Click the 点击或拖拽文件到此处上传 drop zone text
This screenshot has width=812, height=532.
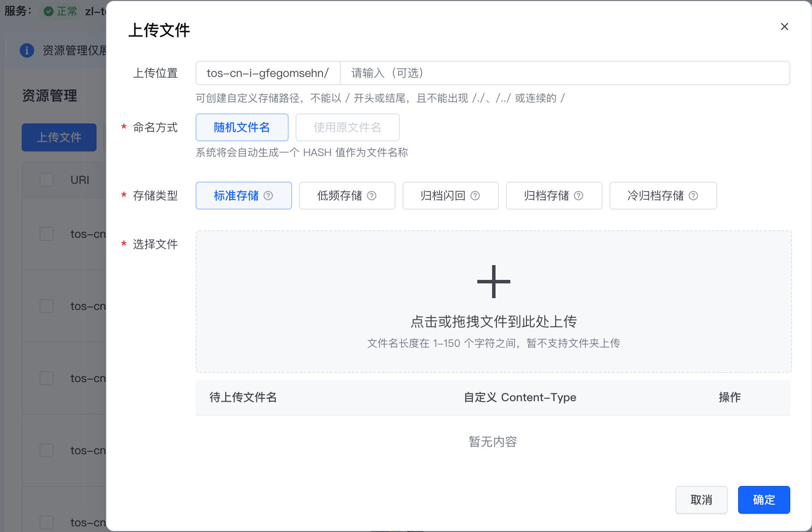493,322
